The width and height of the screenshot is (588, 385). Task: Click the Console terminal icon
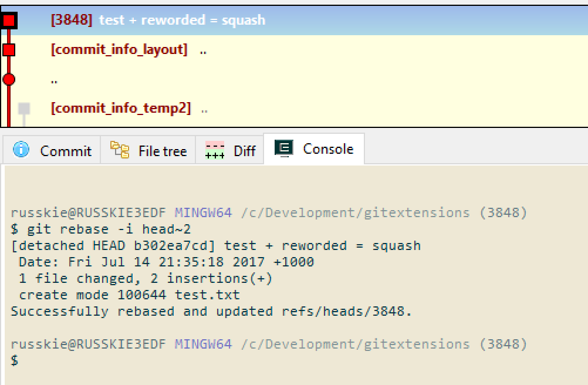[x=283, y=148]
